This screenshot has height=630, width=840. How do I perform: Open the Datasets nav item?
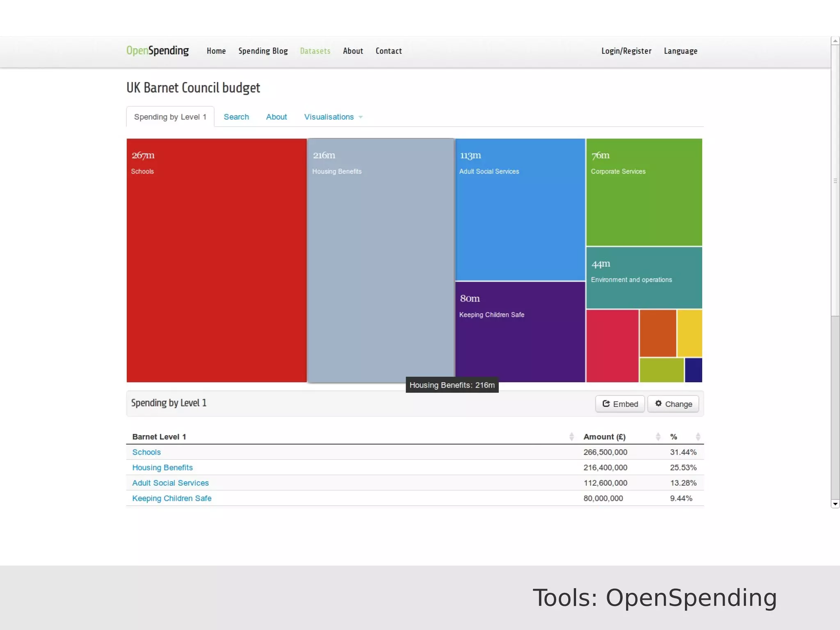pos(315,51)
